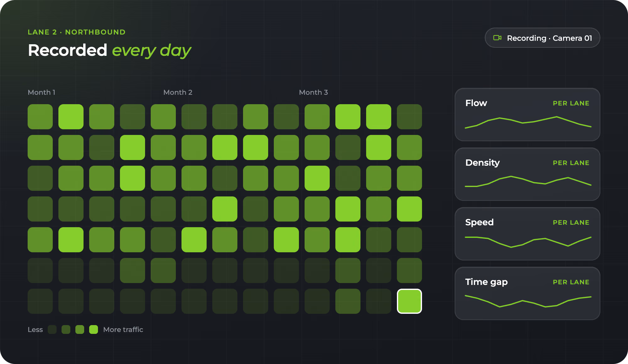The height and width of the screenshot is (364, 628).
Task: Click the Month 2 column label
Action: (178, 92)
